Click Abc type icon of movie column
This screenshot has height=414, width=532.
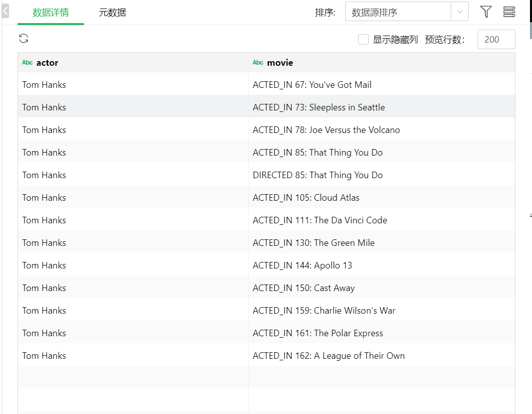coord(258,62)
